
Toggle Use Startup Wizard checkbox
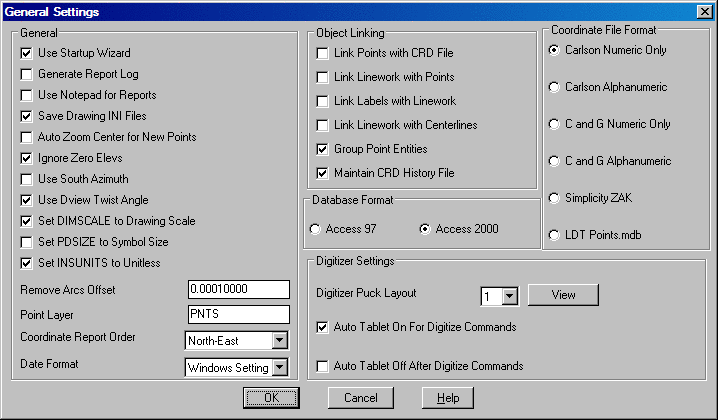[x=27, y=53]
